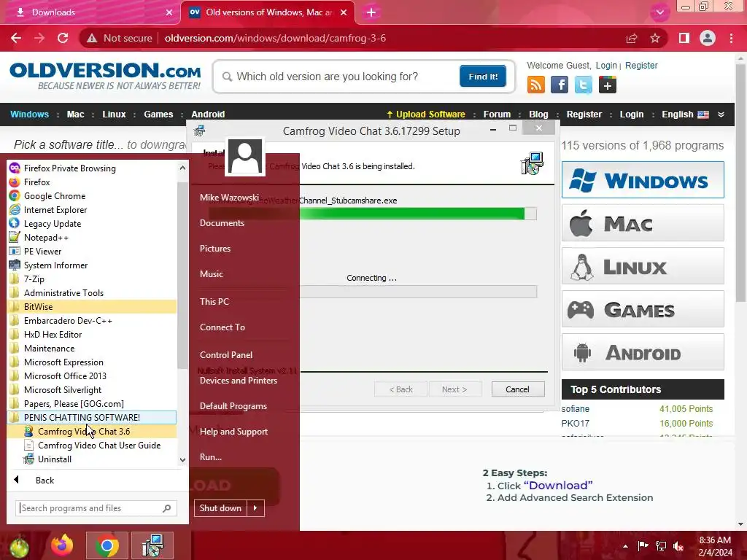Cancel the Camfrog setup
Screen dimensions: 747x560
[518, 389]
